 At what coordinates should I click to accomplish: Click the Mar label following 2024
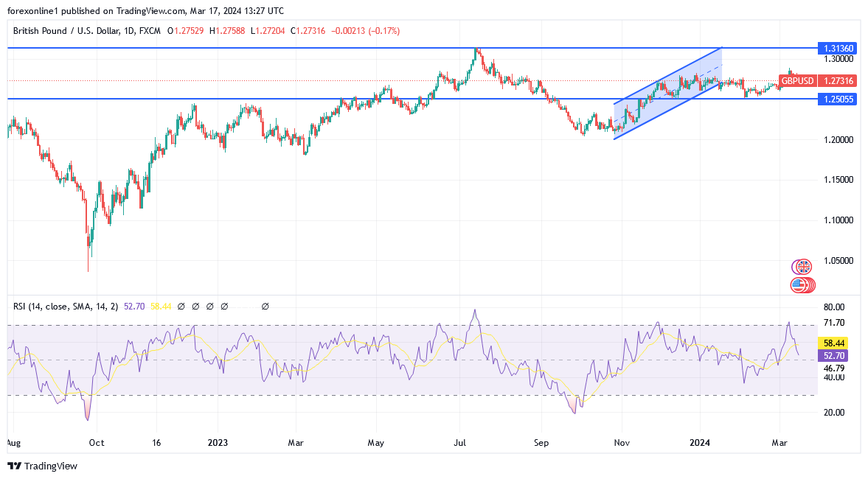[780, 443]
